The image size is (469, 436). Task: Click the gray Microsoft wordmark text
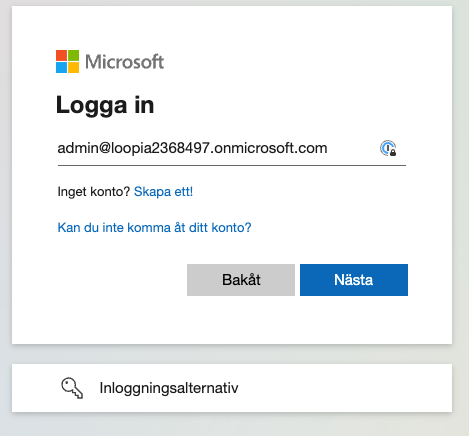[x=125, y=62]
